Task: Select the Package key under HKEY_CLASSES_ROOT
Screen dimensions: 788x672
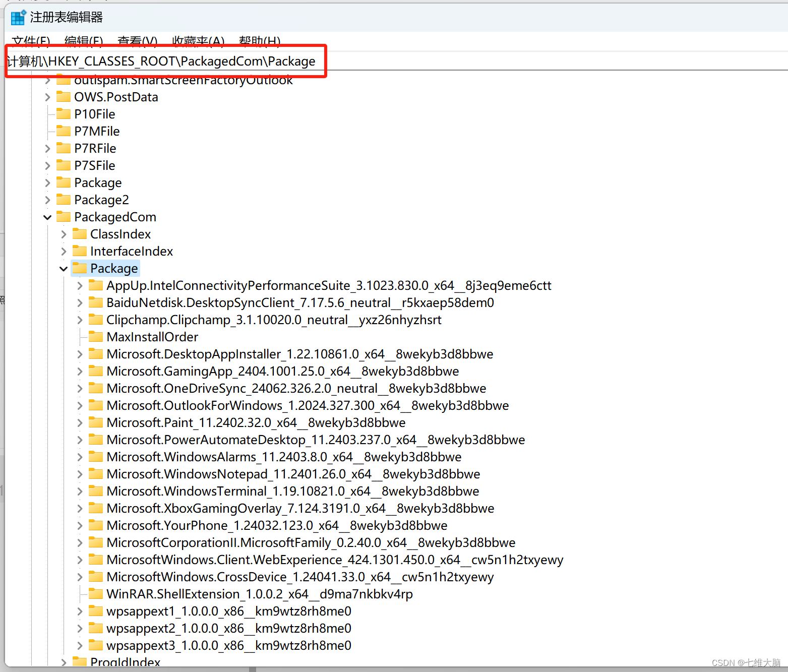Action: 98,183
